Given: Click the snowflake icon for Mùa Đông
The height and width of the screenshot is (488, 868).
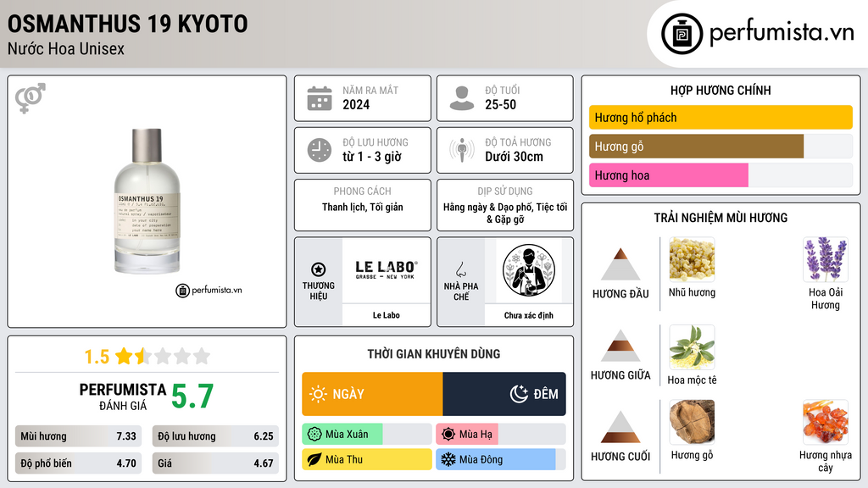Looking at the screenshot, I should [448, 459].
